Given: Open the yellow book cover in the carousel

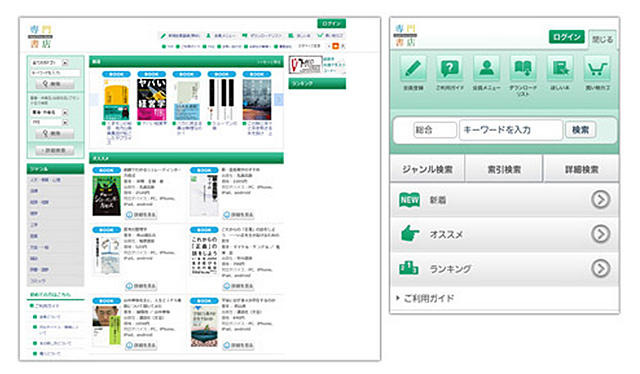Looking at the screenshot, I should [117, 99].
